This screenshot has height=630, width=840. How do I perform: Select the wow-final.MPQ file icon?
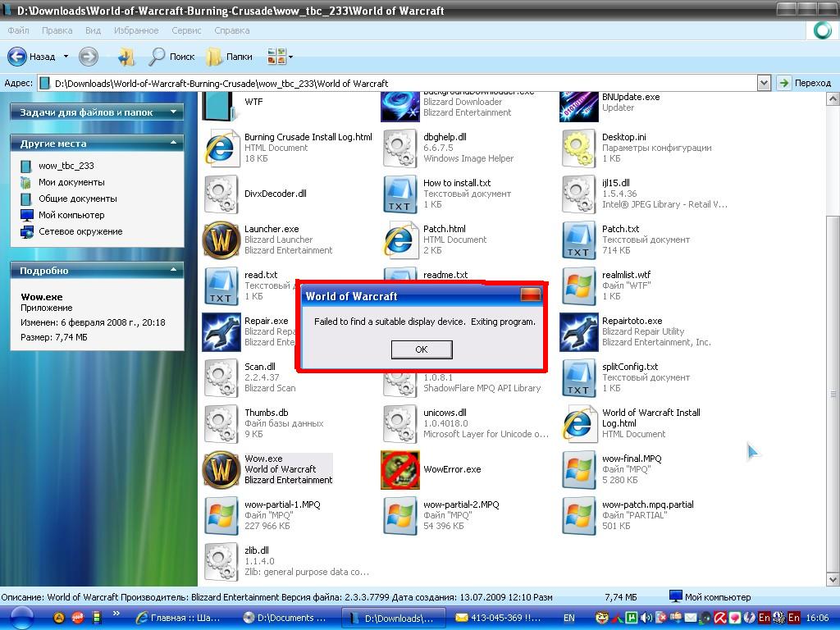[x=578, y=469]
